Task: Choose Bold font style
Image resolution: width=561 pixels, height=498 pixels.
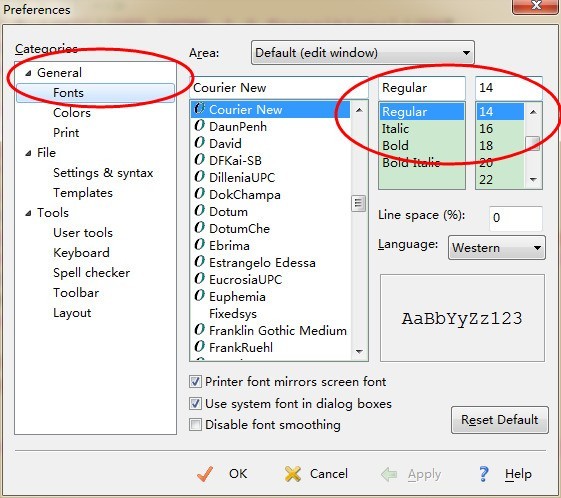Action: [395, 146]
